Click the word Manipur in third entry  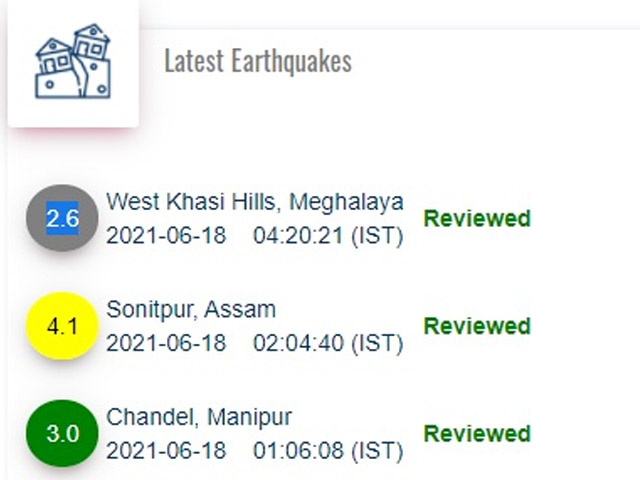click(x=250, y=418)
